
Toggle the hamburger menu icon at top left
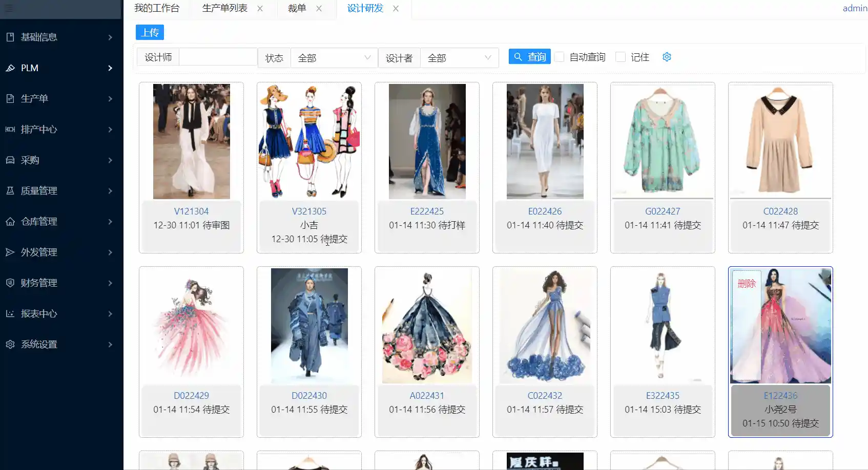(x=9, y=8)
